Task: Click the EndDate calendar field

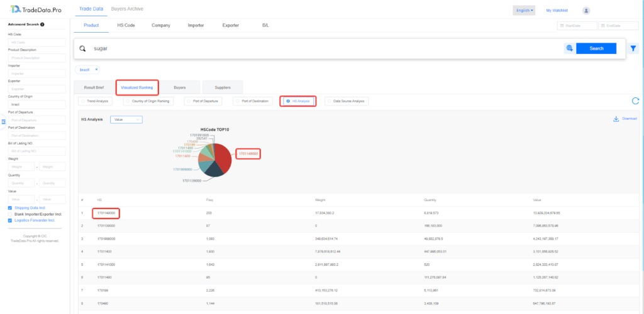Action: (x=619, y=26)
